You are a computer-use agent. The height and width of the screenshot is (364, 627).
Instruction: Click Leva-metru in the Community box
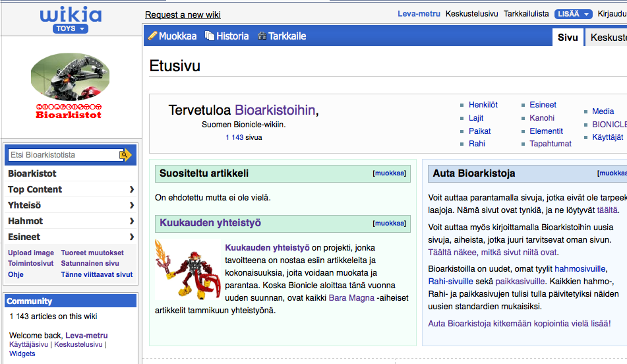point(86,336)
